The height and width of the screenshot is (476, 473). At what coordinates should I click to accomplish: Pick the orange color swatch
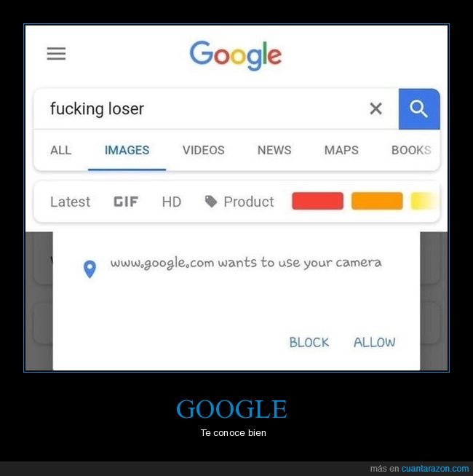point(377,201)
